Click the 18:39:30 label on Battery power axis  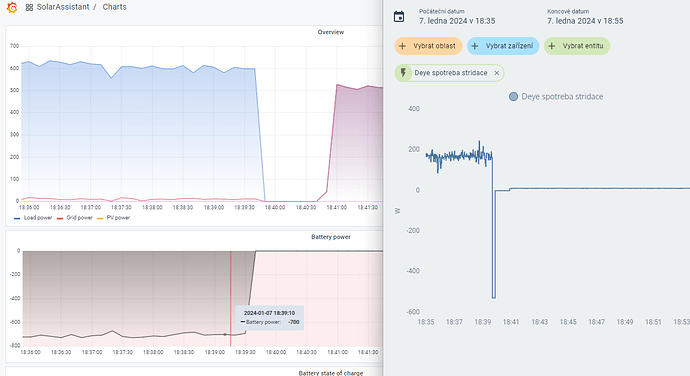(x=245, y=352)
